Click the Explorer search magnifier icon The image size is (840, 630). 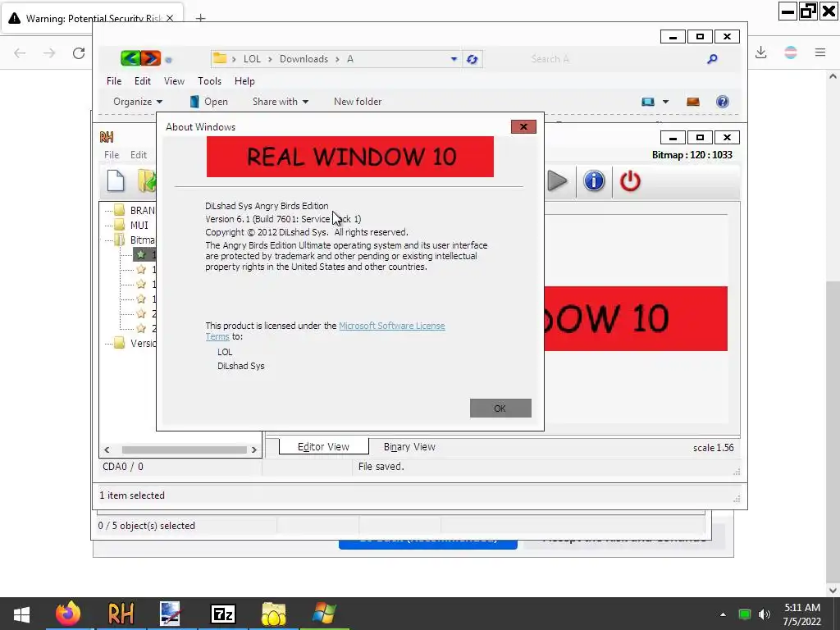click(712, 59)
